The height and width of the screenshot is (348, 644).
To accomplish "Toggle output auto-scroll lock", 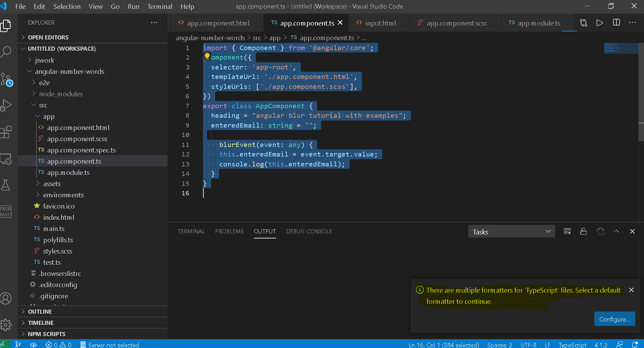I will (x=584, y=231).
